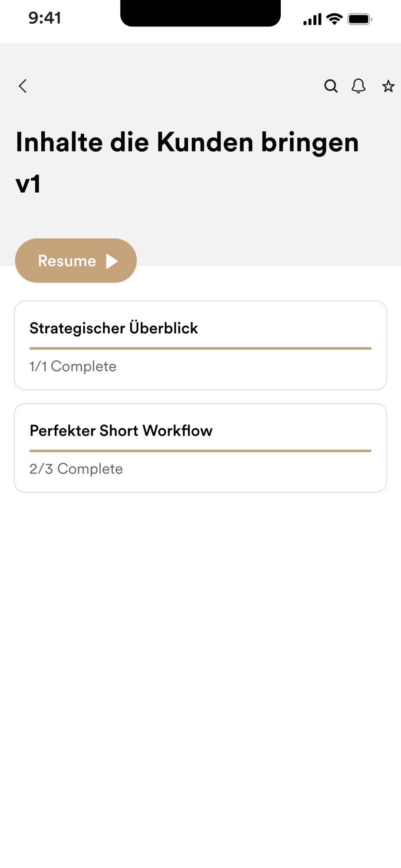Screen dimensions: 401x868
Task: Tap the 9:41 clock in status bar
Action: (45, 18)
